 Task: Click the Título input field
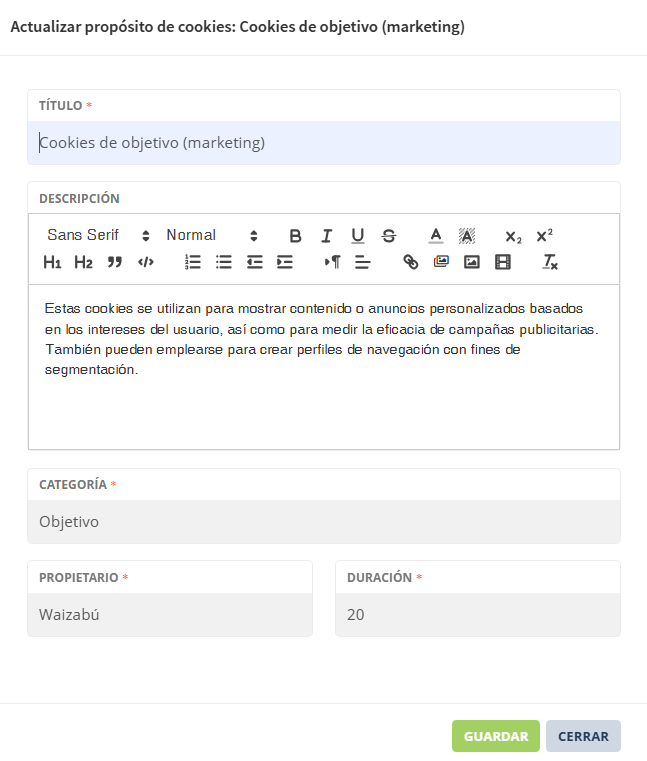(323, 143)
